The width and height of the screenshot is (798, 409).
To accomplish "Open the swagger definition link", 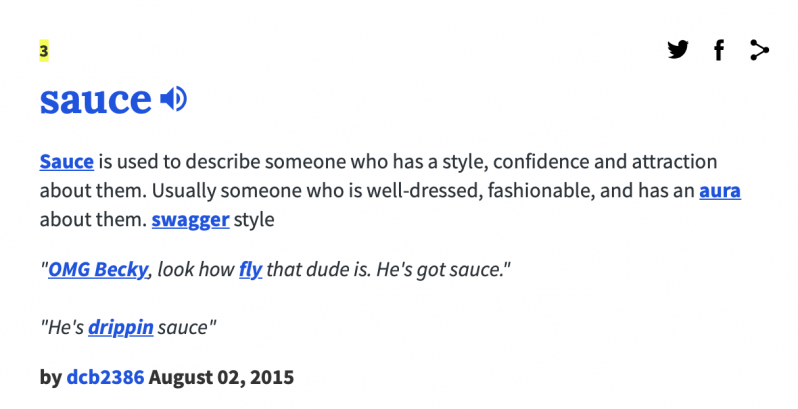I will click(190, 220).
